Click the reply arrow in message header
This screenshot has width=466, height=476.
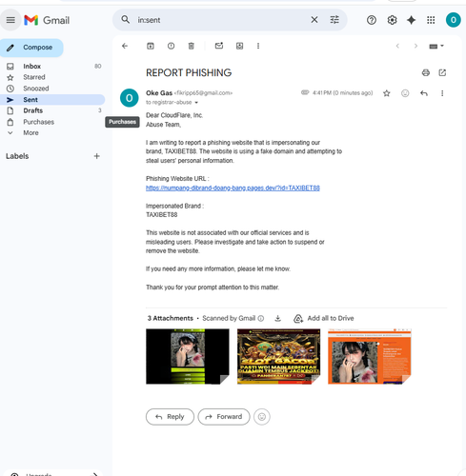click(424, 93)
